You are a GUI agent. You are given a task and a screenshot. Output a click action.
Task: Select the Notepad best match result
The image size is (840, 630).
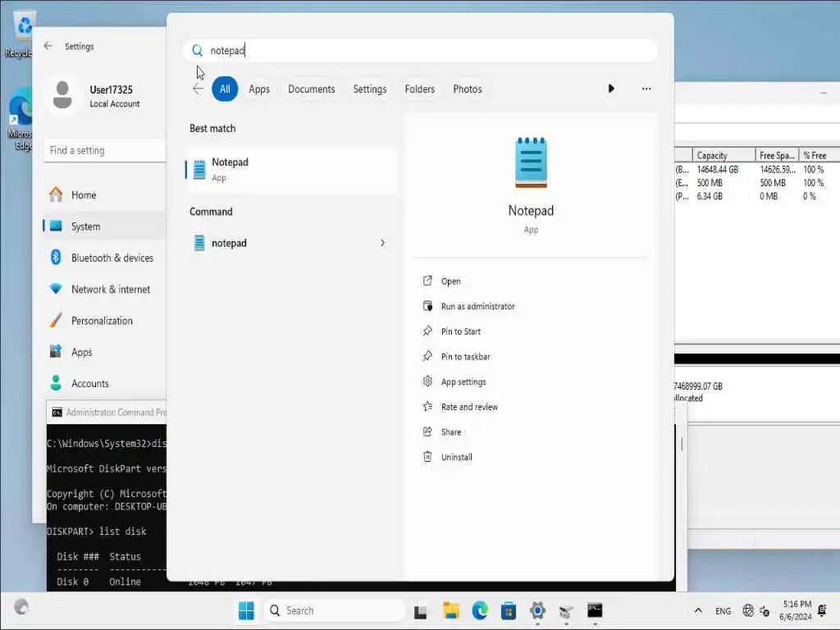(x=291, y=169)
